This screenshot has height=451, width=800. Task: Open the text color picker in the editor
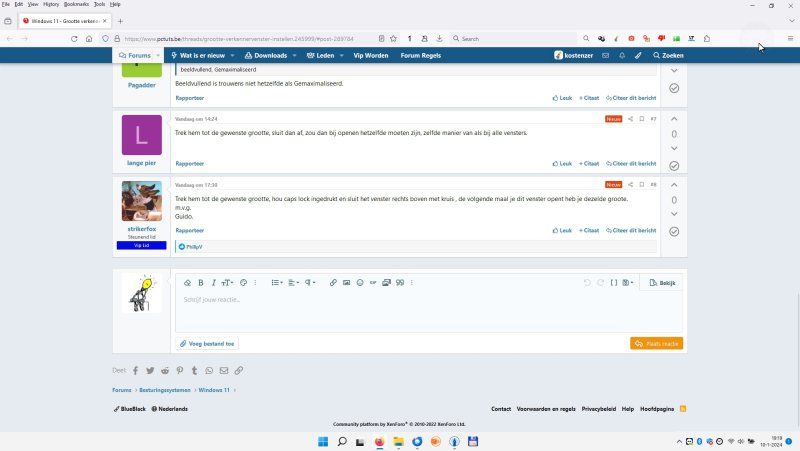[243, 283]
